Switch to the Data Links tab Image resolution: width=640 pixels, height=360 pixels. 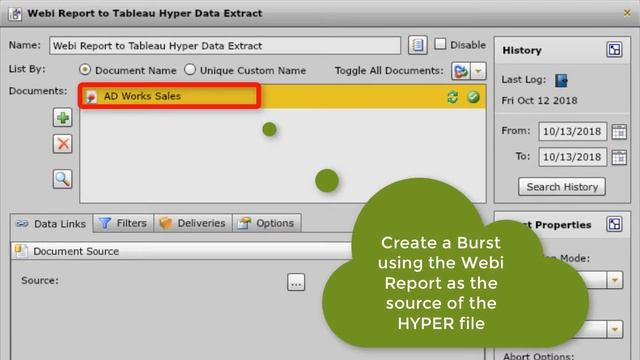pos(51,223)
